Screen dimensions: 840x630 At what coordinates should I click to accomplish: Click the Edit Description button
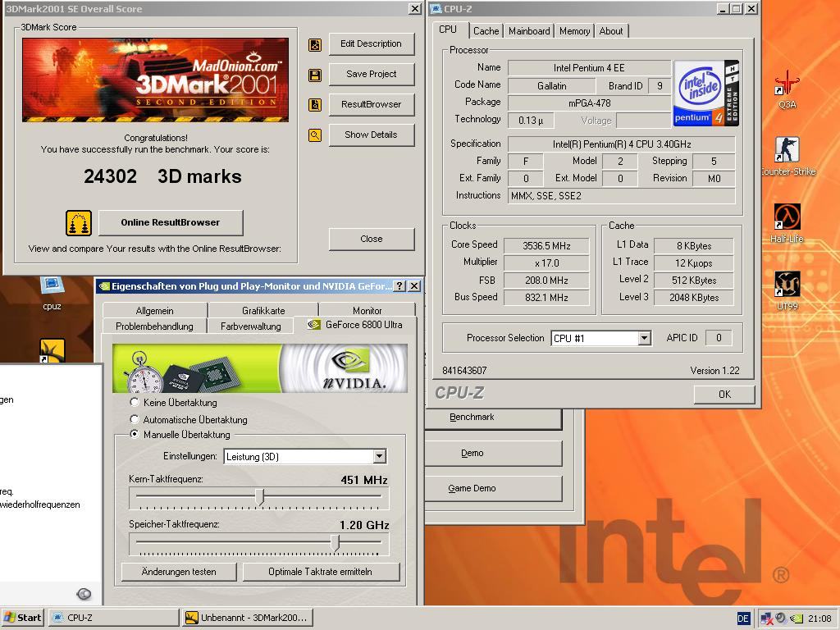pyautogui.click(x=372, y=44)
